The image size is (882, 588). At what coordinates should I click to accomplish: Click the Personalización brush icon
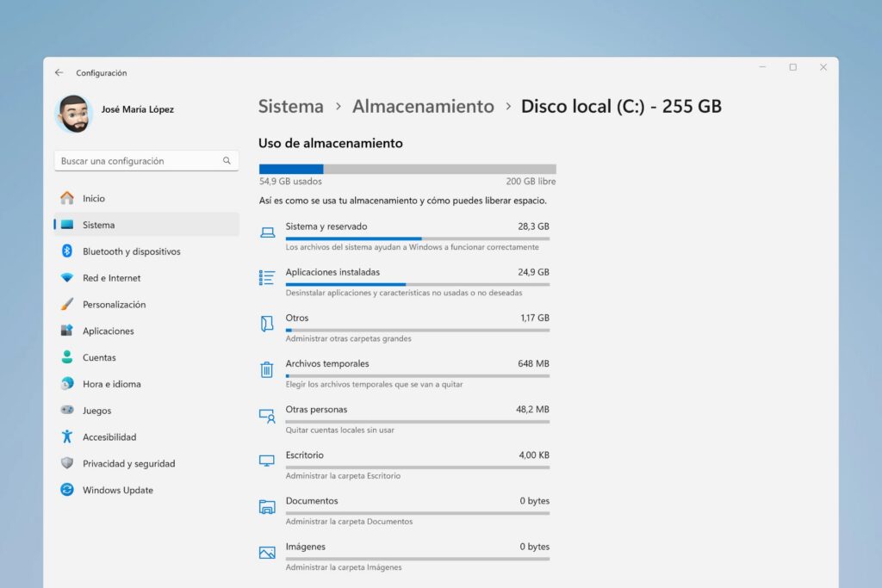(x=68, y=304)
